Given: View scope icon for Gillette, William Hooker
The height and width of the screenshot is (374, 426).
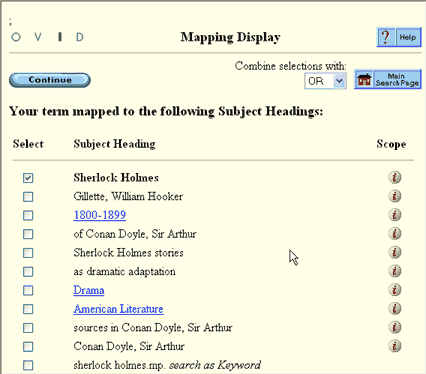Looking at the screenshot, I should pyautogui.click(x=395, y=196).
